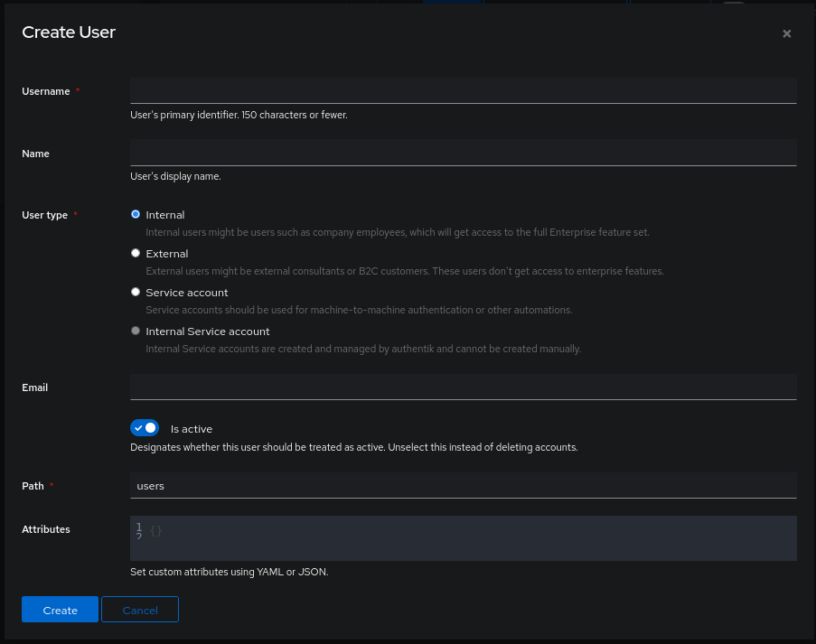Click the Service account label text

[x=187, y=293]
